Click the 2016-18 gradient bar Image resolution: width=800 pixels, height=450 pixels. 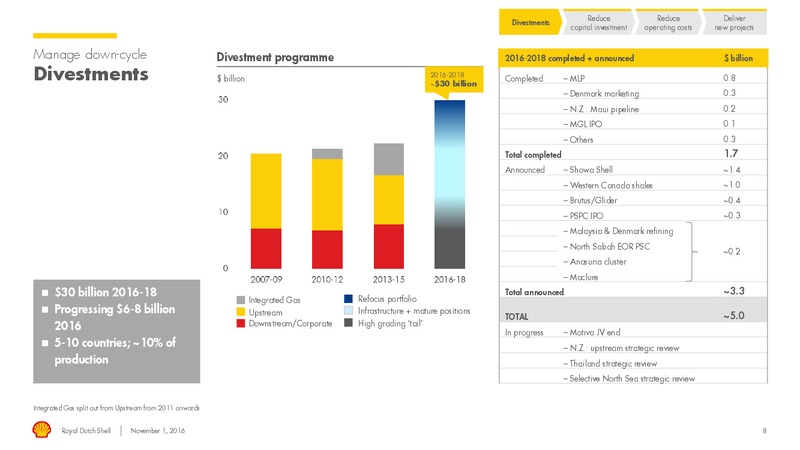click(x=449, y=184)
